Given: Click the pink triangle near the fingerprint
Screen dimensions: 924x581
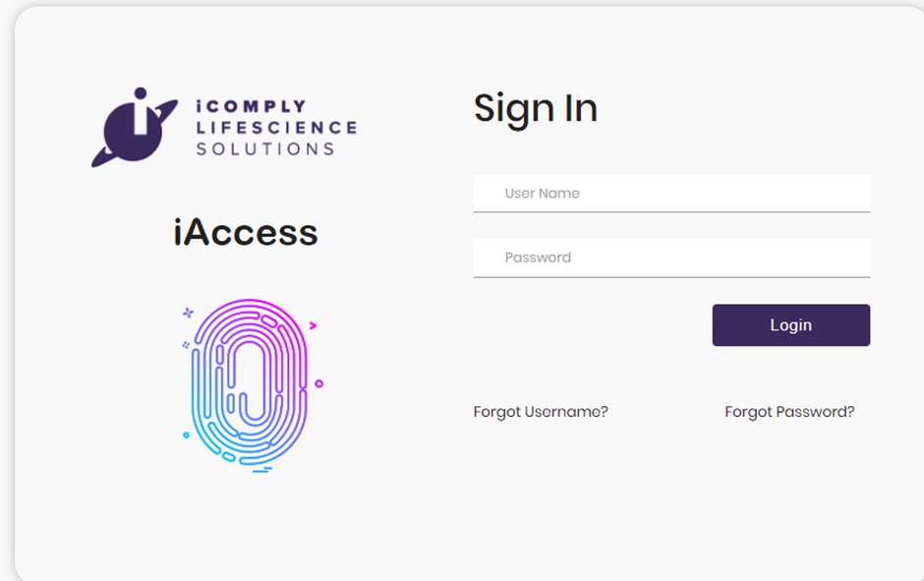Looking at the screenshot, I should pyautogui.click(x=313, y=324).
